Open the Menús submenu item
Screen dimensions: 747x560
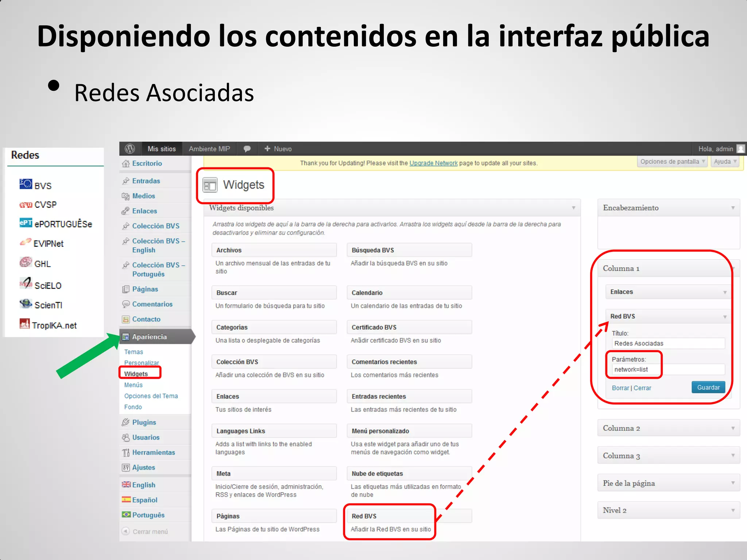point(133,385)
